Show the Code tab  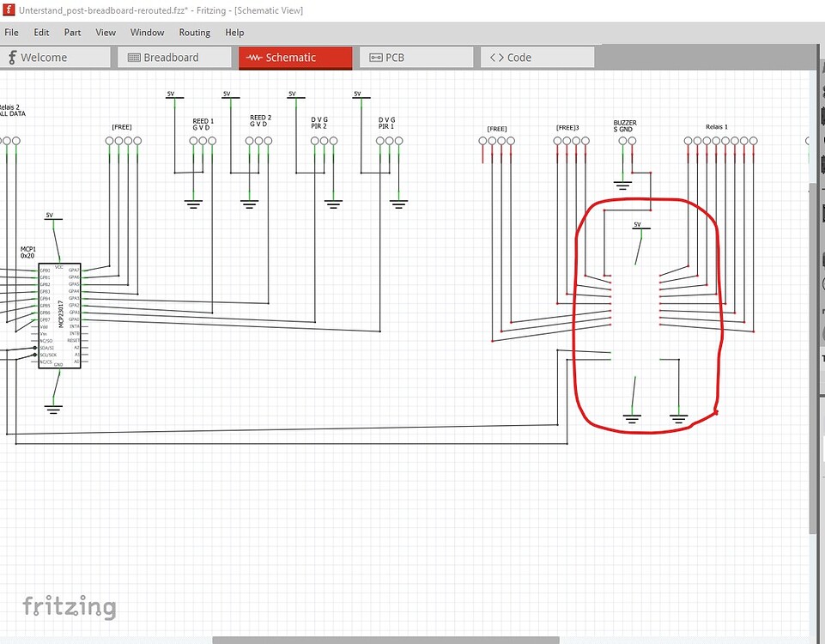(x=537, y=58)
